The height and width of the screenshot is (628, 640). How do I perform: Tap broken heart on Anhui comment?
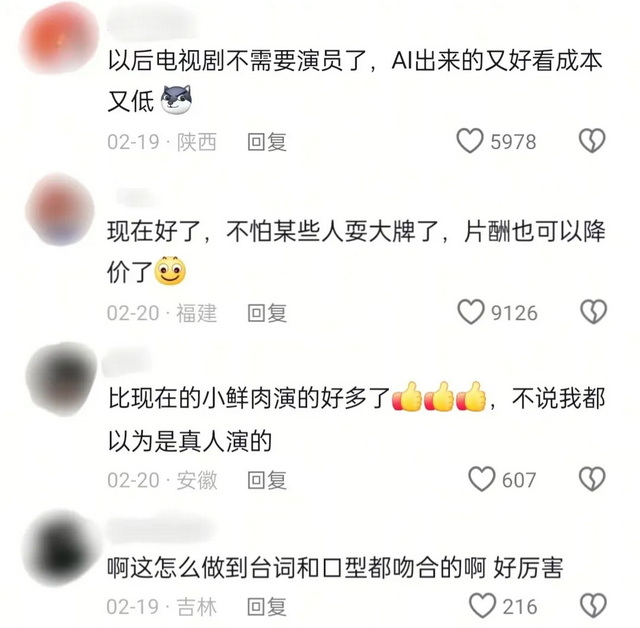[592, 479]
